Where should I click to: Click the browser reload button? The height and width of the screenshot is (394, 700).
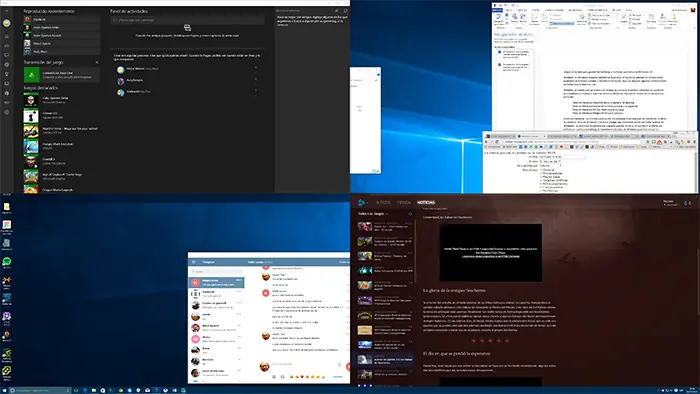(497, 141)
